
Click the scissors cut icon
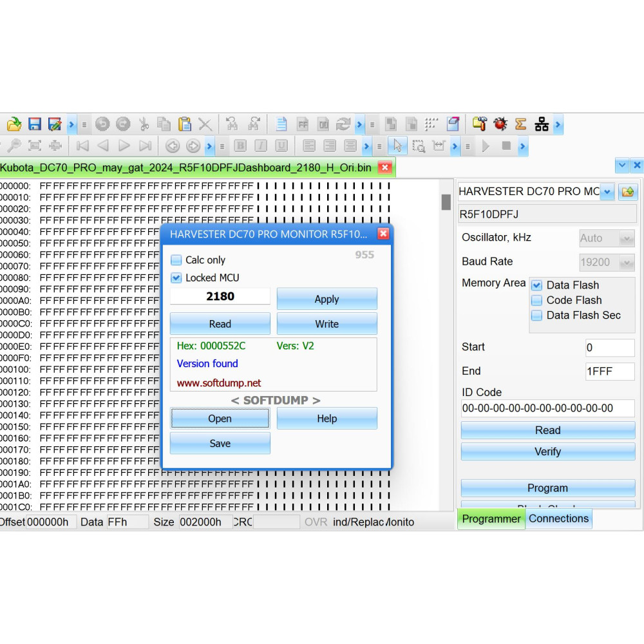[144, 124]
